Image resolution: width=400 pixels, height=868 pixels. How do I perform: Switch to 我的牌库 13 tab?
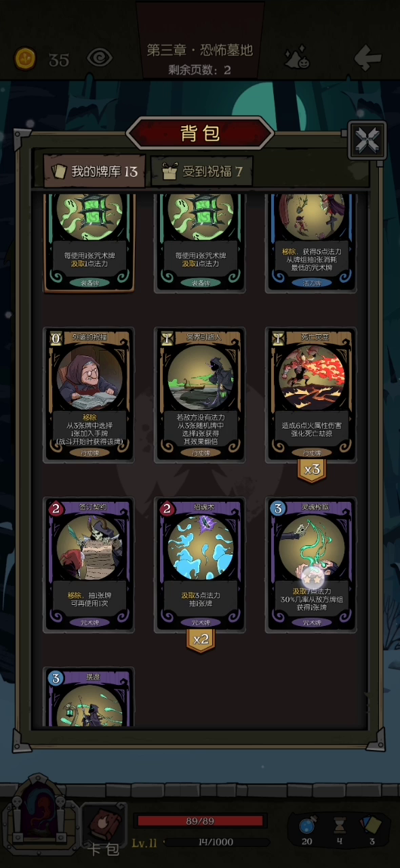[x=94, y=171]
